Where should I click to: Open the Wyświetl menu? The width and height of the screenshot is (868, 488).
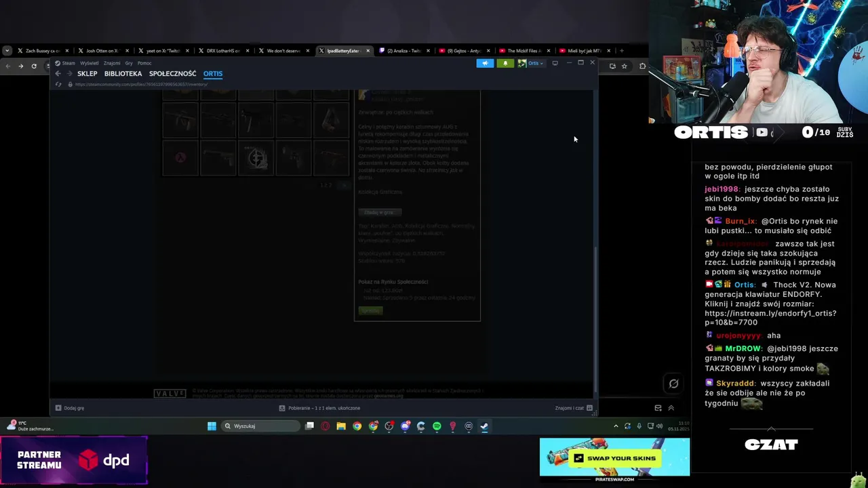[x=90, y=63]
